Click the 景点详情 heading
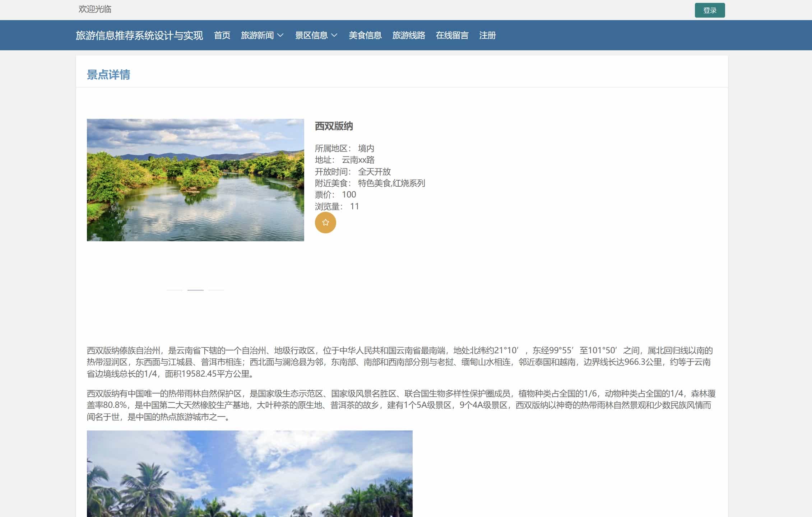 coord(108,75)
